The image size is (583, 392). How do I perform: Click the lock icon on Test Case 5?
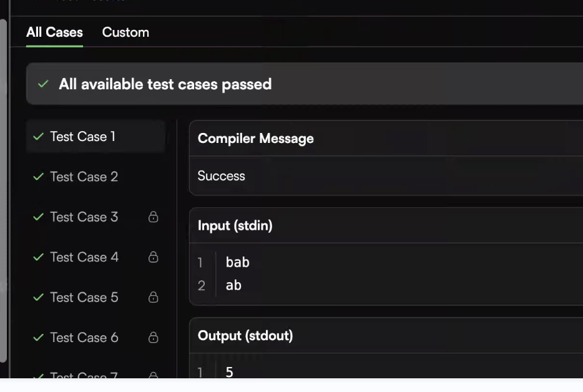point(153,296)
